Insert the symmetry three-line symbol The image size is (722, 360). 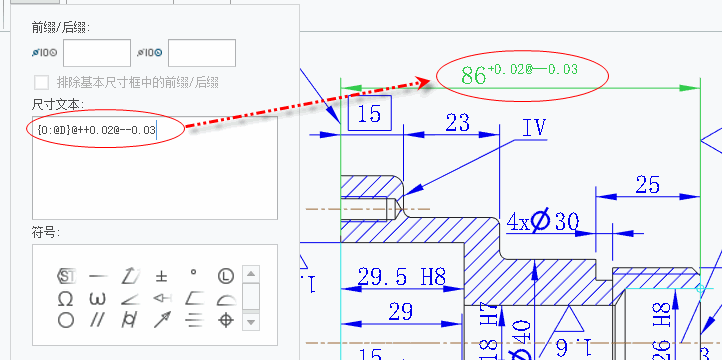point(194,320)
